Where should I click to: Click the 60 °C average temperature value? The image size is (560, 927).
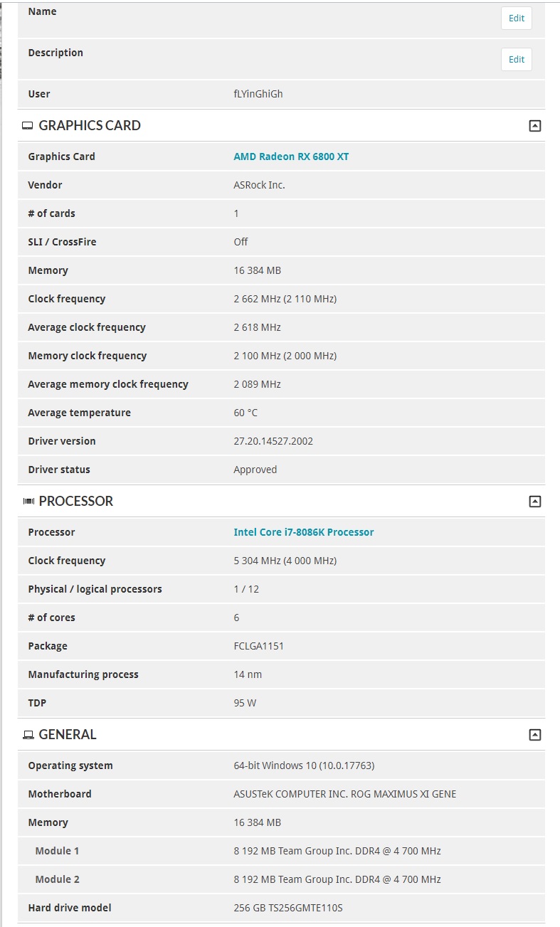pos(246,413)
